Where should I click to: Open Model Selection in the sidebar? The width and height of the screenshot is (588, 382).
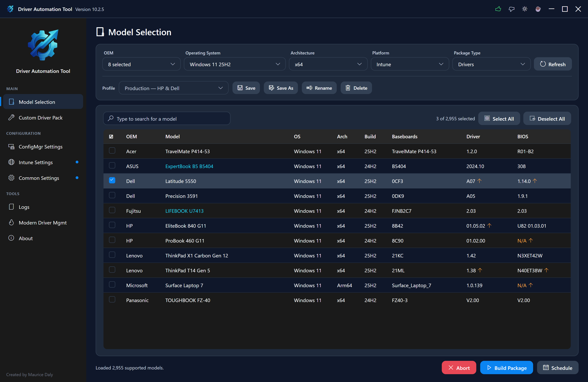click(x=43, y=102)
